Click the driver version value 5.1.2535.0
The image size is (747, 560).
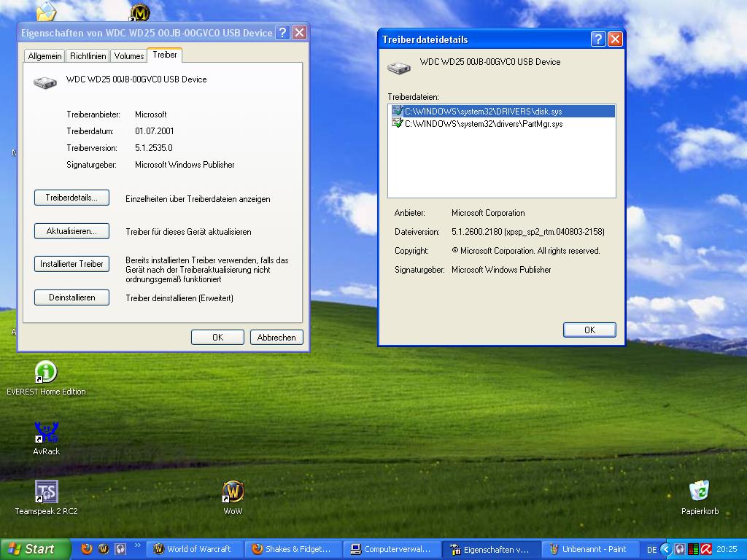153,147
